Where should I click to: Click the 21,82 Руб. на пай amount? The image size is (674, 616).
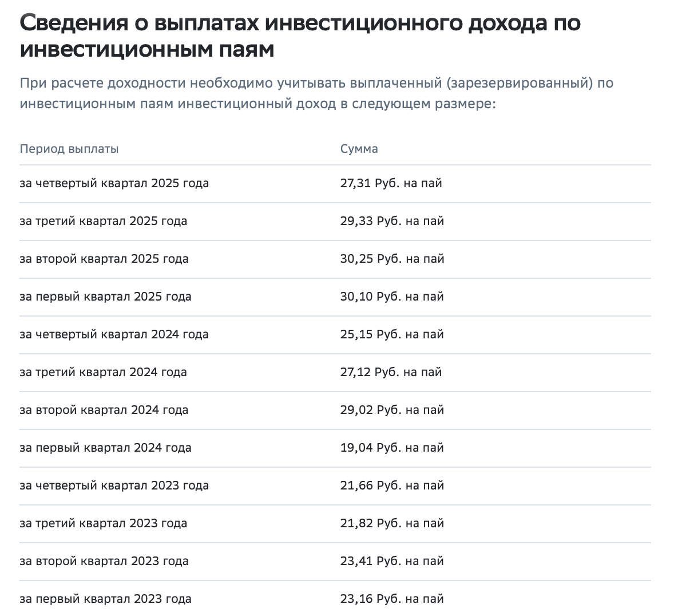[x=392, y=523]
